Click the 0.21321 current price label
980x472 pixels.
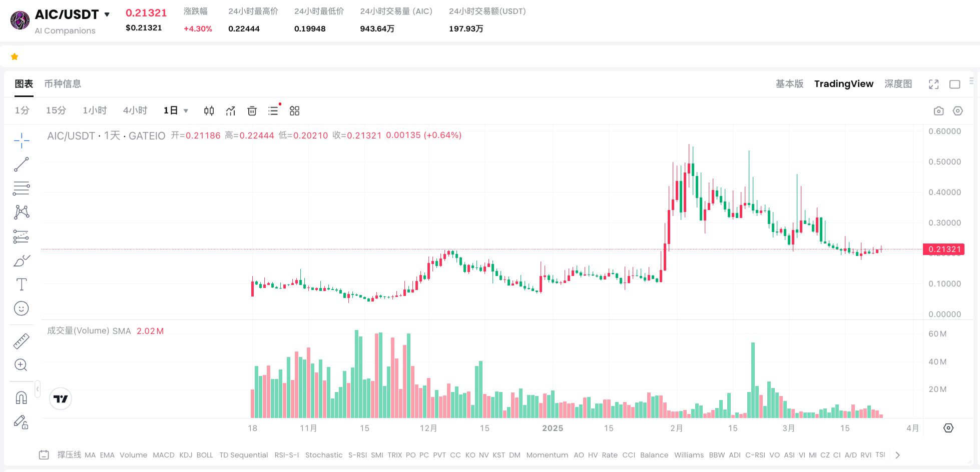pyautogui.click(x=944, y=249)
